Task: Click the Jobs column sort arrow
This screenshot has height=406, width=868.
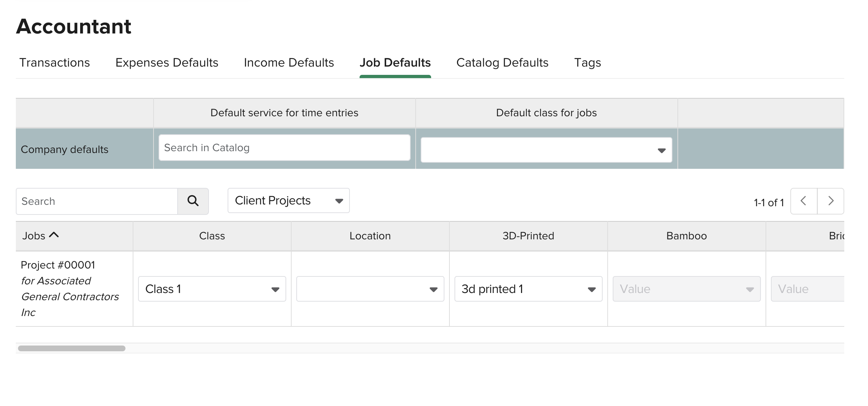Action: pyautogui.click(x=54, y=235)
